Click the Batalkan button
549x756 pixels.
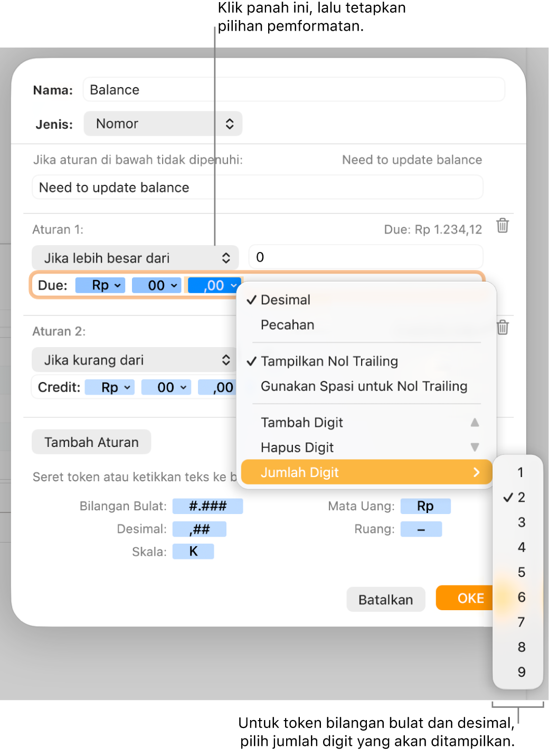coord(385,600)
